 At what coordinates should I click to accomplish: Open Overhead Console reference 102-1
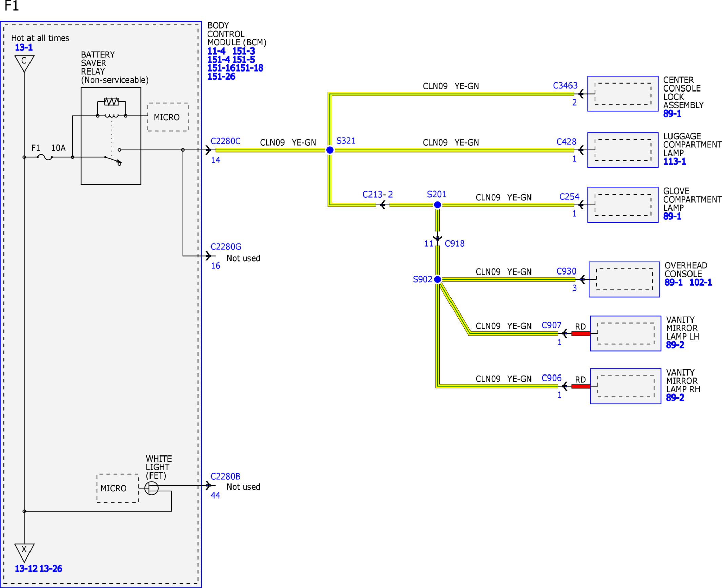[x=701, y=282]
